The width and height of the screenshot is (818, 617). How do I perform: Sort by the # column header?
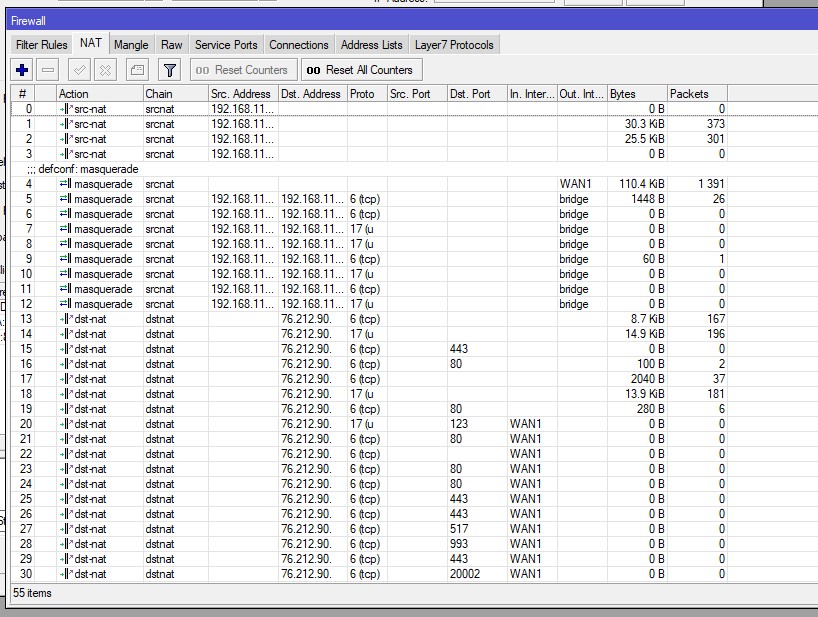[22, 94]
